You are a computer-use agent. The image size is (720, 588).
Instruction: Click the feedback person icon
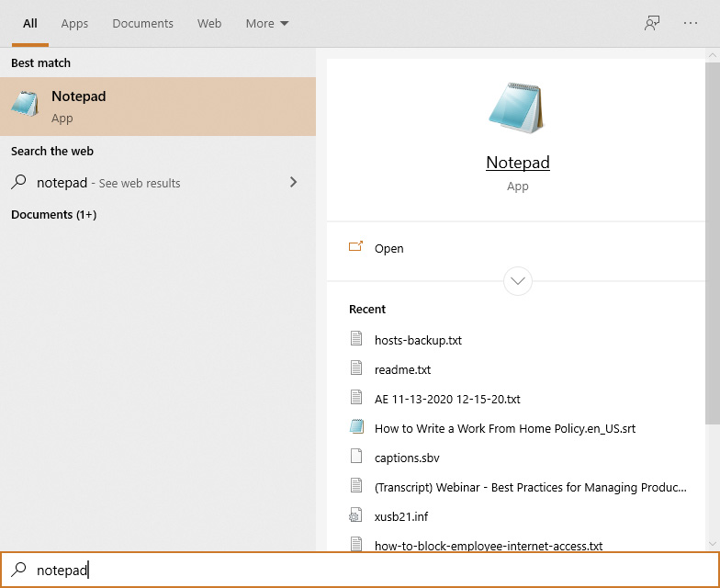652,23
